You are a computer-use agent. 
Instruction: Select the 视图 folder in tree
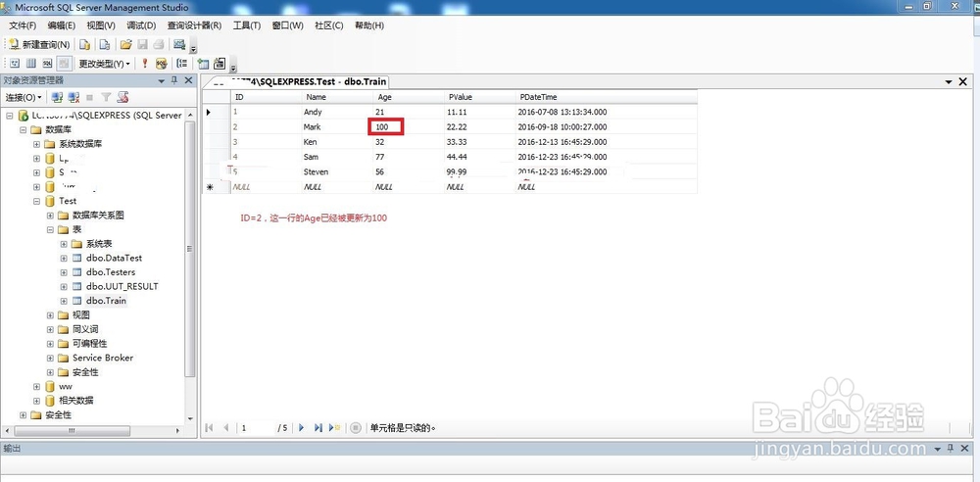pos(81,315)
